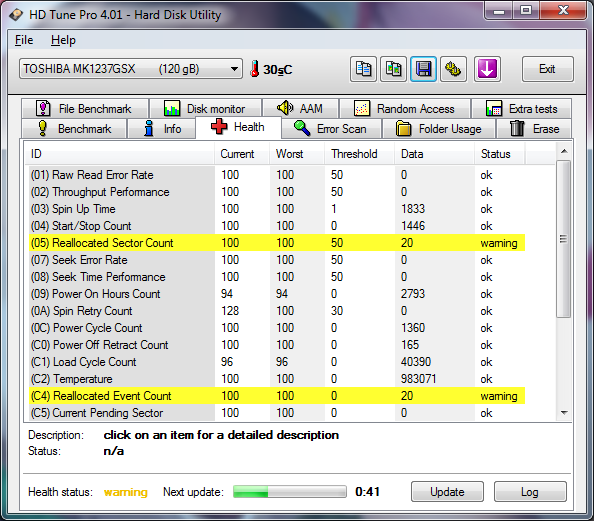
Task: Open the TOSHIBA MK1237GSX drive dropdown
Action: tap(131, 69)
